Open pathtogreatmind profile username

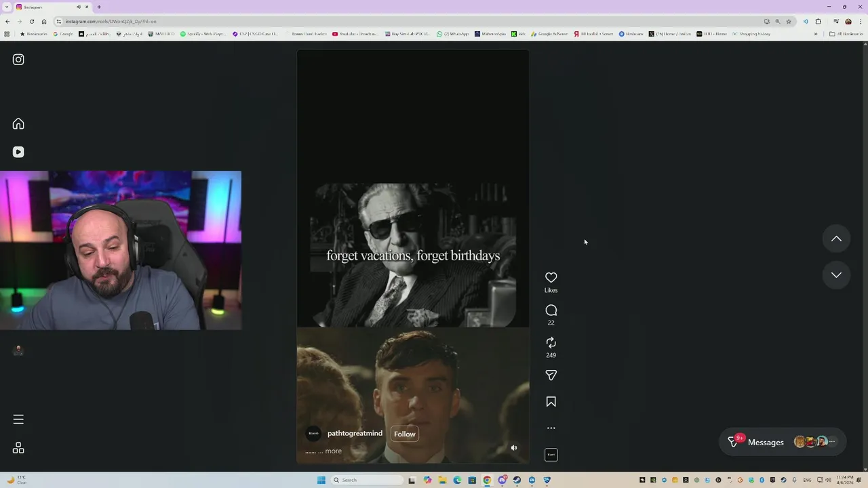(x=355, y=434)
